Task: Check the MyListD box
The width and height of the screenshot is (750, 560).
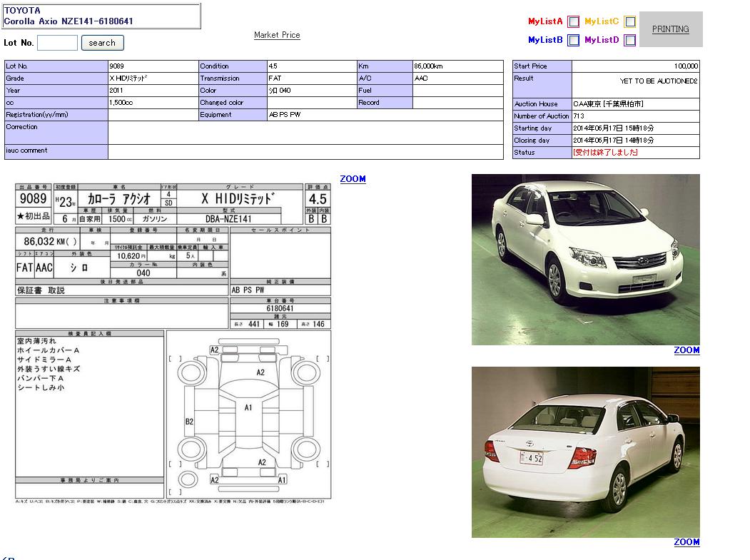Action: pyautogui.click(x=629, y=41)
